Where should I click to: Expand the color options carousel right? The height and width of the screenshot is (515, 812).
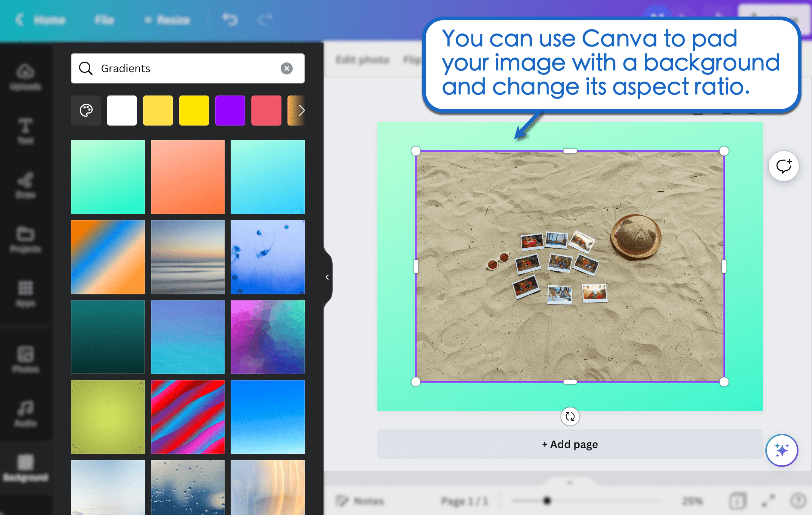(x=301, y=111)
